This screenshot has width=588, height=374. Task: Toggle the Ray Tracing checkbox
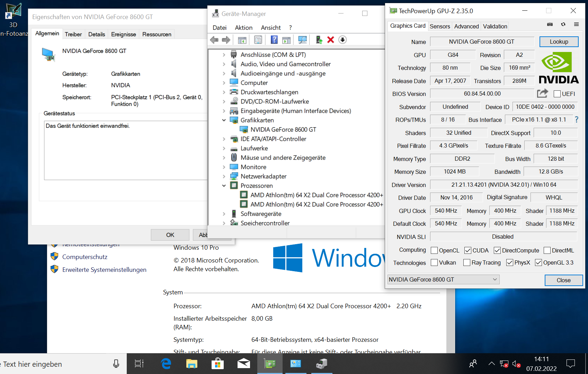pyautogui.click(x=467, y=262)
